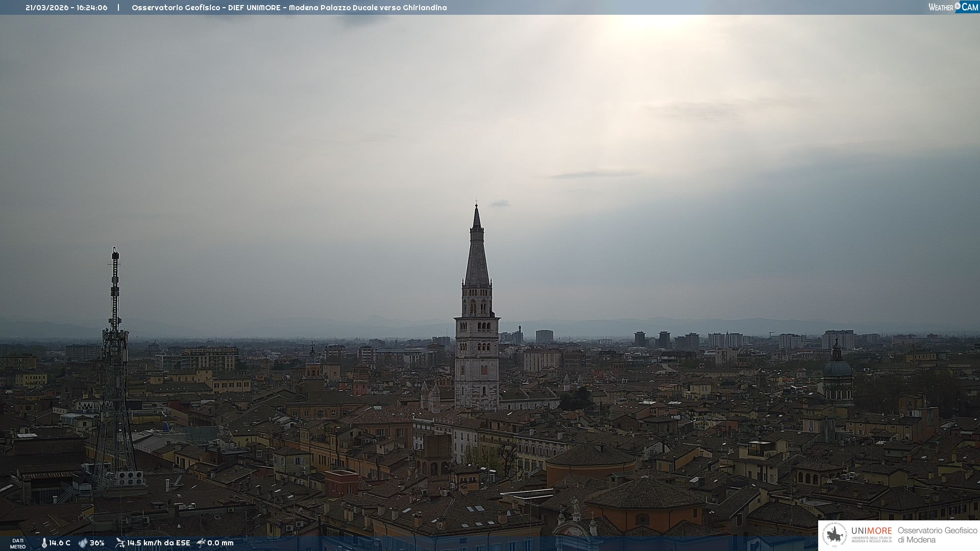The width and height of the screenshot is (980, 551).
Task: Click the UNIMORE university seal emblem
Action: [x=835, y=535]
